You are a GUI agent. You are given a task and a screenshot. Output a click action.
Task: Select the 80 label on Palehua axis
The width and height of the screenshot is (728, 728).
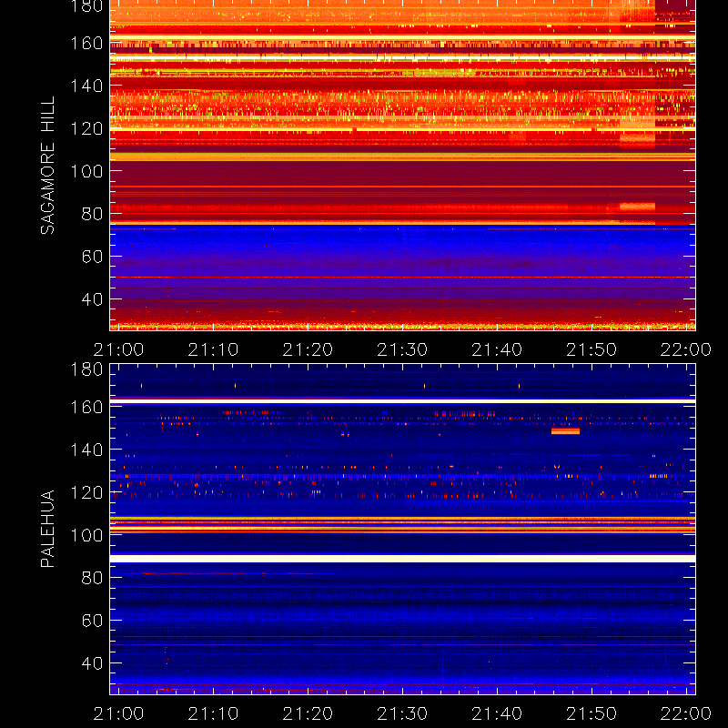[x=92, y=578]
